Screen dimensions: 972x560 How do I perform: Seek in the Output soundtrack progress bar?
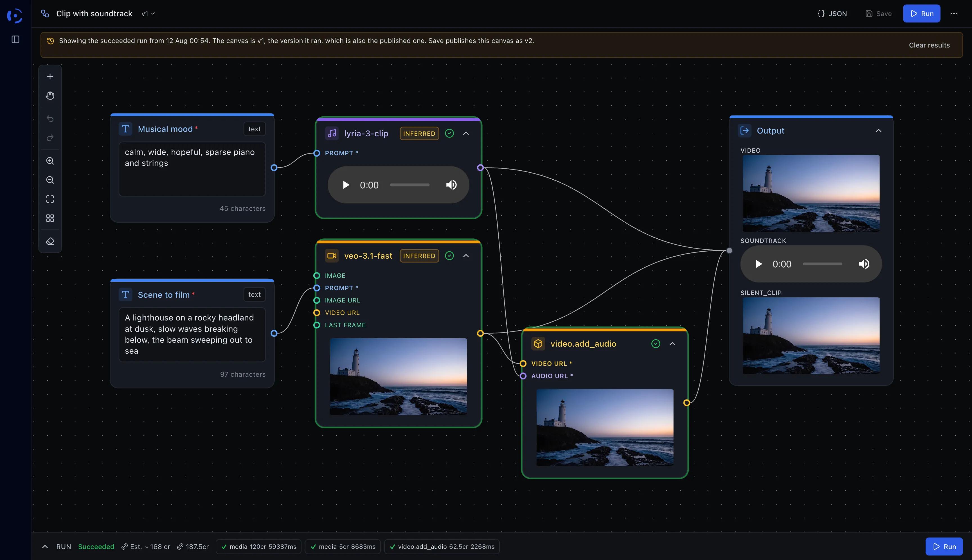coord(822,264)
